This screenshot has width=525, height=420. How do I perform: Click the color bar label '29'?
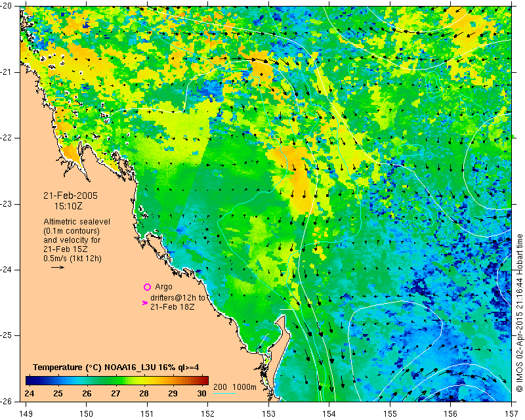click(173, 393)
